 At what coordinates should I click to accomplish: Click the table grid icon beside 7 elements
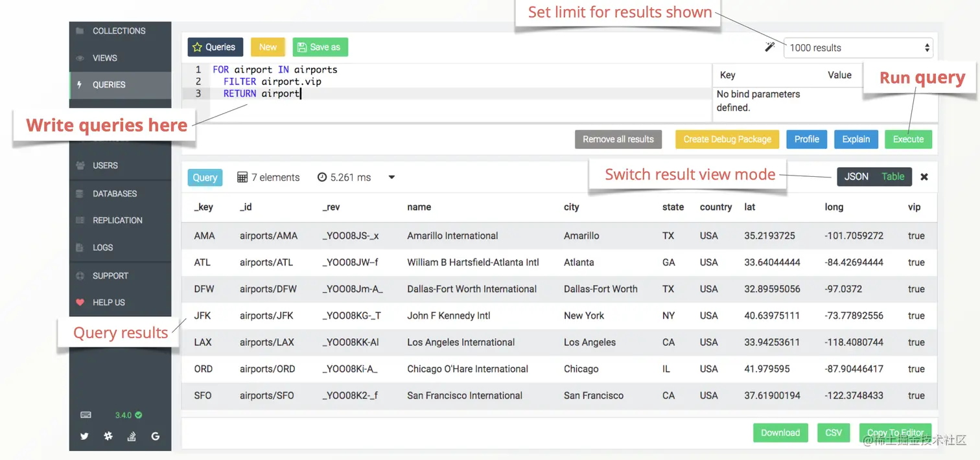point(242,177)
